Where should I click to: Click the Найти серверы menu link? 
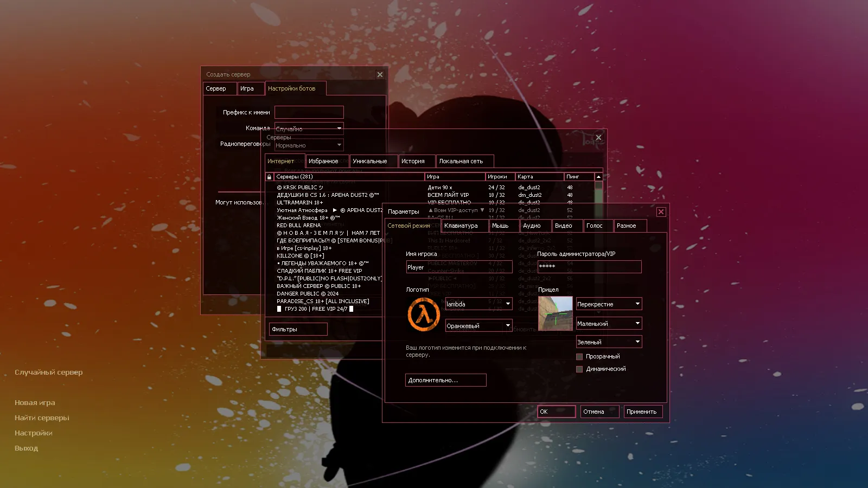coord(42,418)
